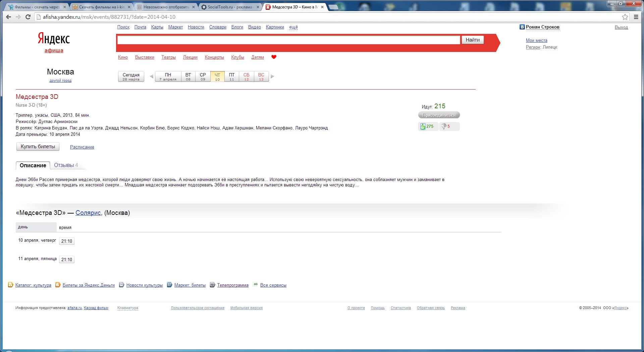Select СБ 12 in date picker
Screen dimensions: 644x352
(x=247, y=76)
